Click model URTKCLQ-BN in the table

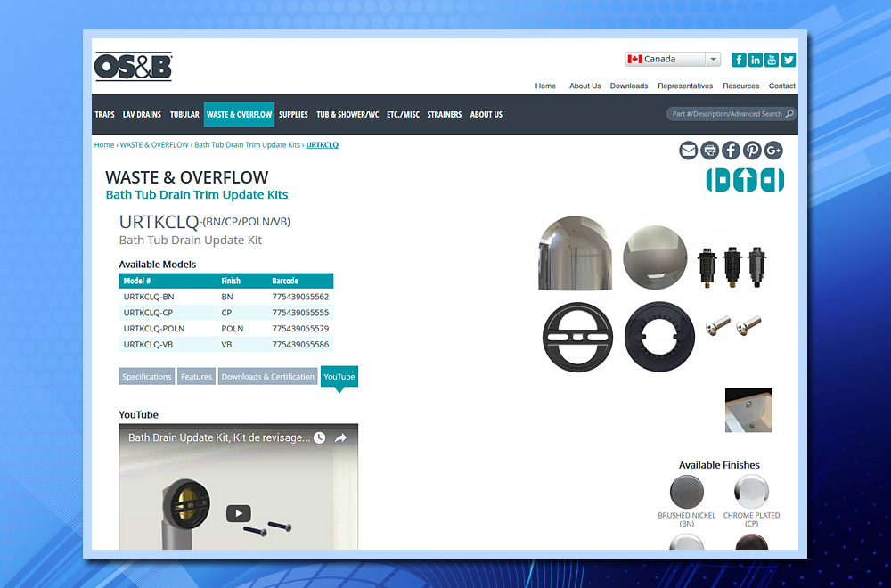pos(149,297)
